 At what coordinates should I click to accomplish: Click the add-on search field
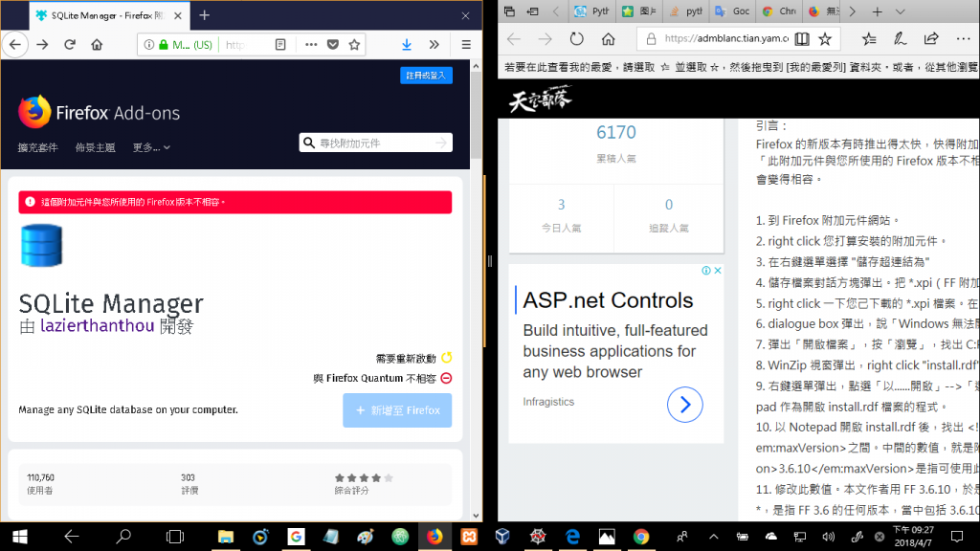[x=375, y=143]
